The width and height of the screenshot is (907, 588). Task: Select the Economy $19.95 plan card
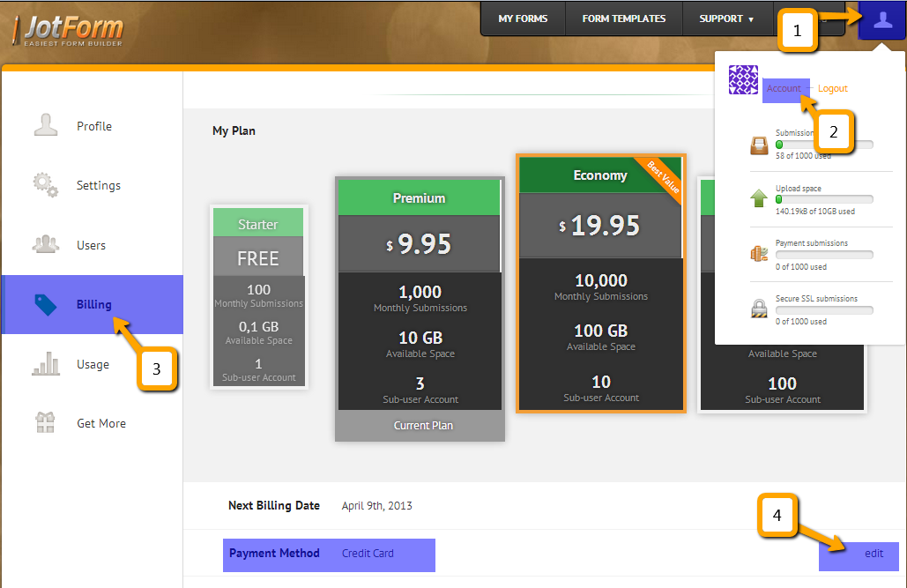click(600, 282)
